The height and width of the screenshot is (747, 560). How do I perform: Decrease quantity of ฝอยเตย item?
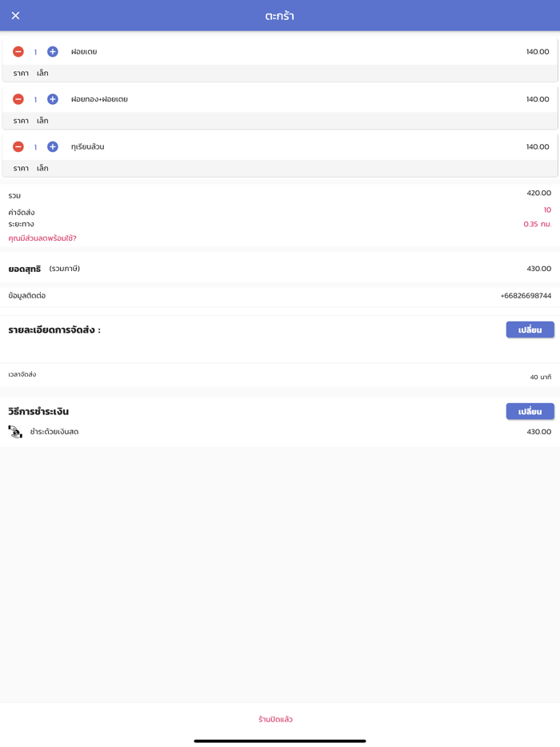click(x=18, y=52)
